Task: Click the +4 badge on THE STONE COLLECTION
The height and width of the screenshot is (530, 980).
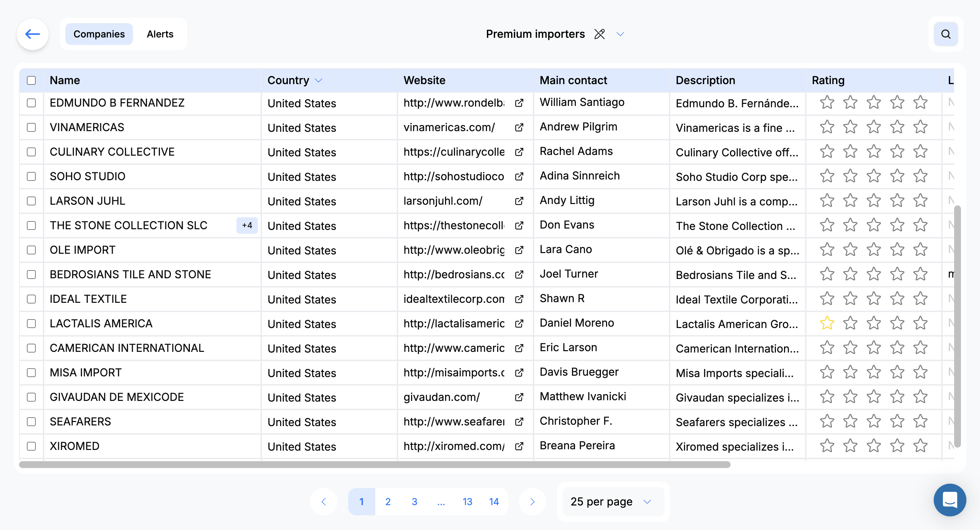Action: (247, 225)
